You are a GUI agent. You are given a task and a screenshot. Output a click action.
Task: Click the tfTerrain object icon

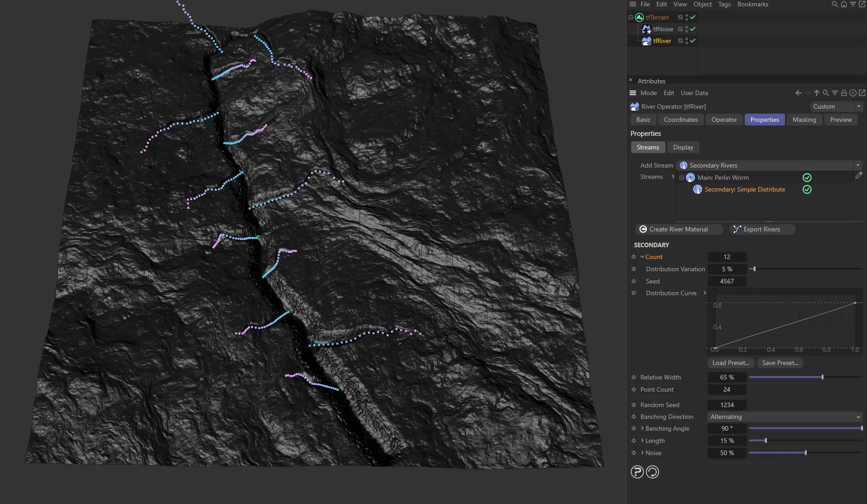click(x=639, y=17)
